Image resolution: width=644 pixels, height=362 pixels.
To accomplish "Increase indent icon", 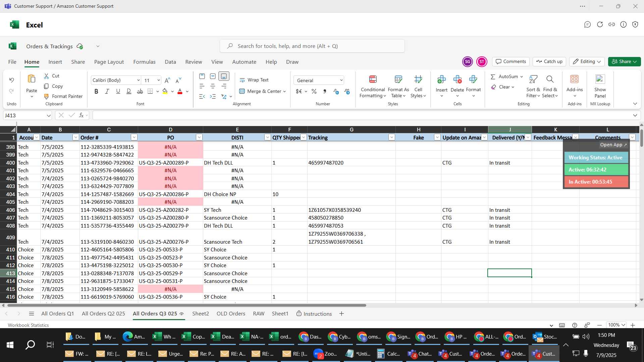I will [x=213, y=97].
